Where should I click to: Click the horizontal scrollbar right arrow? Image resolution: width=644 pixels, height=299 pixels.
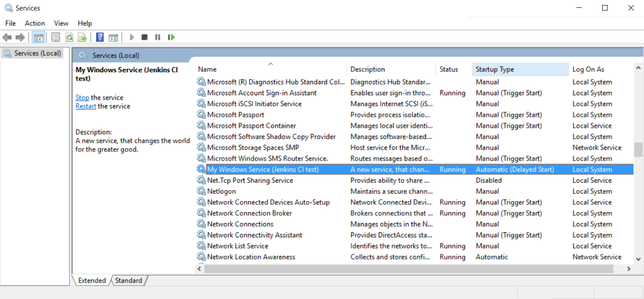[x=629, y=269]
